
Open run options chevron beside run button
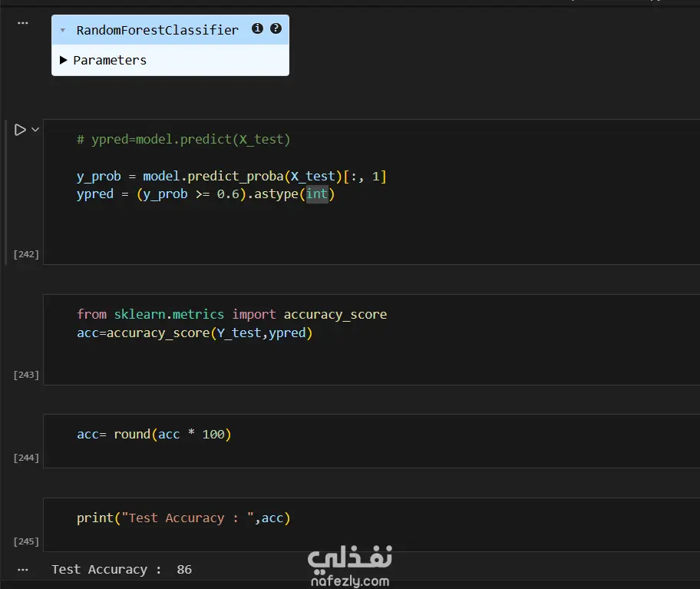coord(35,130)
